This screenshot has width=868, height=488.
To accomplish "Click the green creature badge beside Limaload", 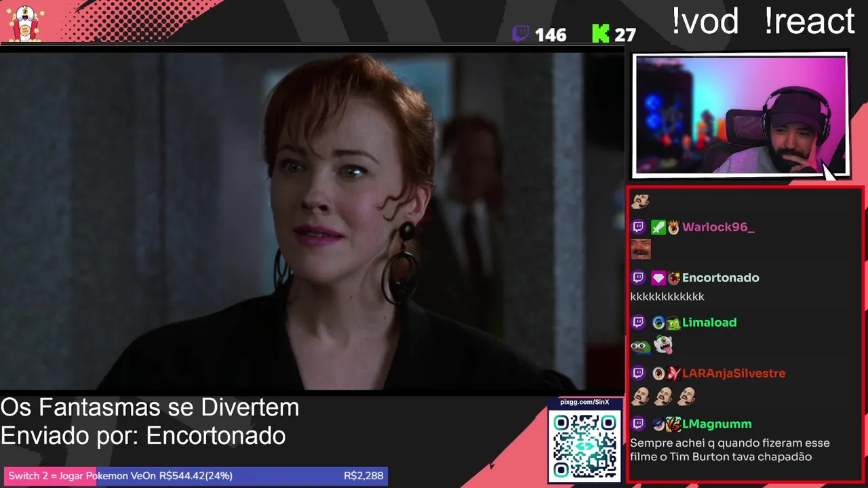I will click(673, 323).
